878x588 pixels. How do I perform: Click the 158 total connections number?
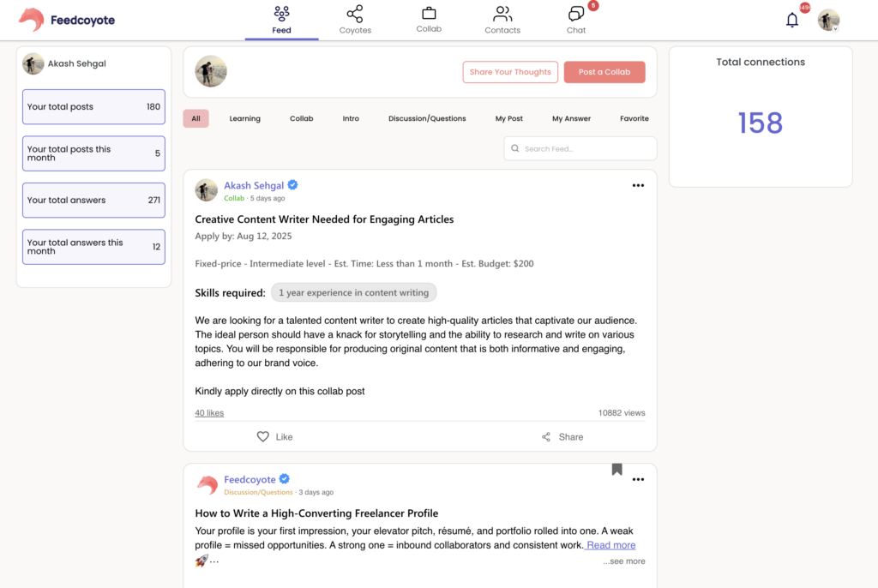(x=760, y=123)
